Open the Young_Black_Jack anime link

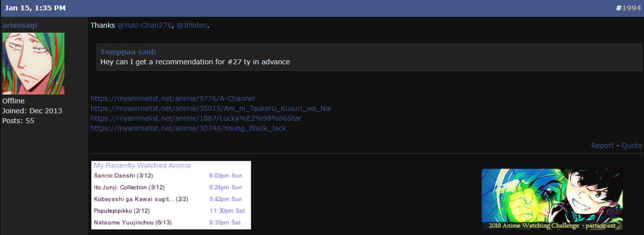click(x=188, y=128)
